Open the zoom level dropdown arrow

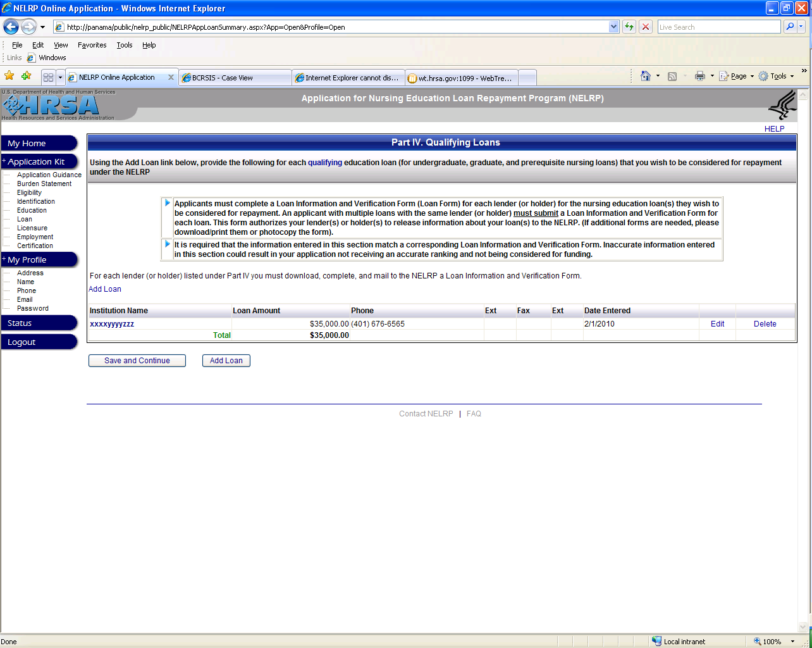point(792,642)
